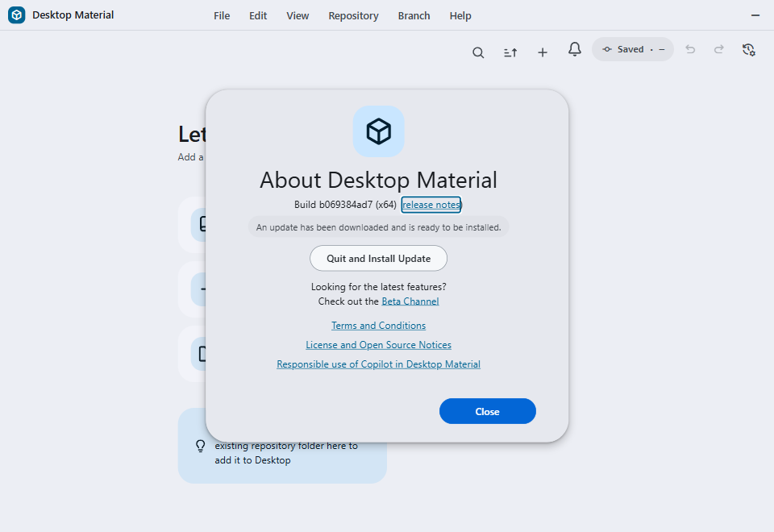Open the notifications bell icon

point(575,49)
